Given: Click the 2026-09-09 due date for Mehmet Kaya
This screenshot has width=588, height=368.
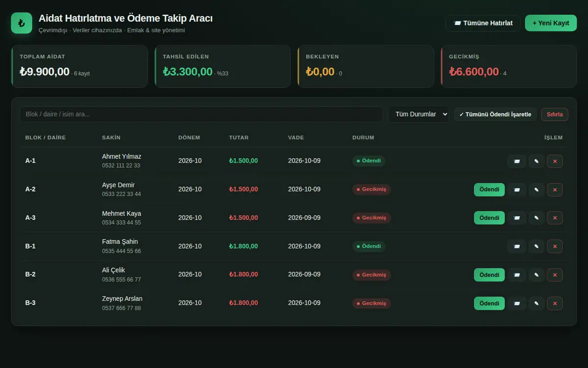Looking at the screenshot, I should 304,217.
